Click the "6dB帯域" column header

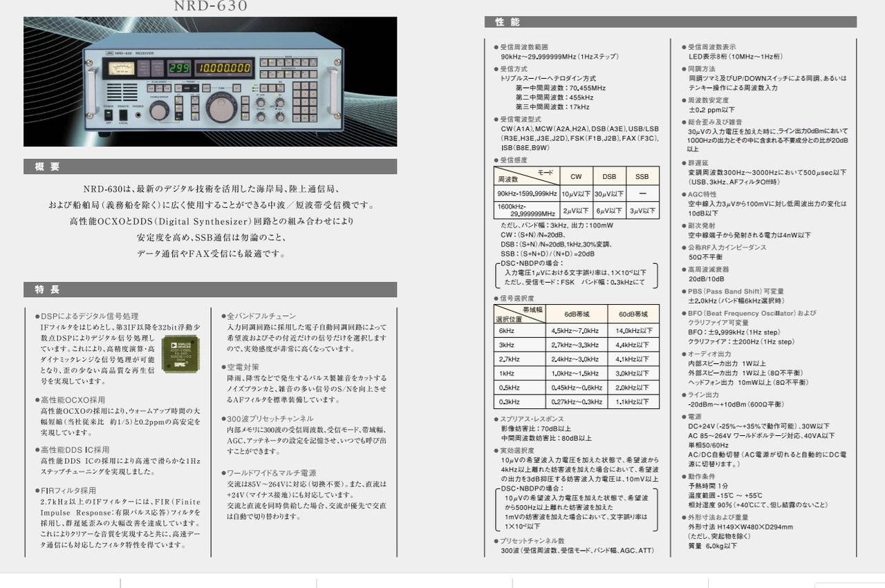coord(577,314)
